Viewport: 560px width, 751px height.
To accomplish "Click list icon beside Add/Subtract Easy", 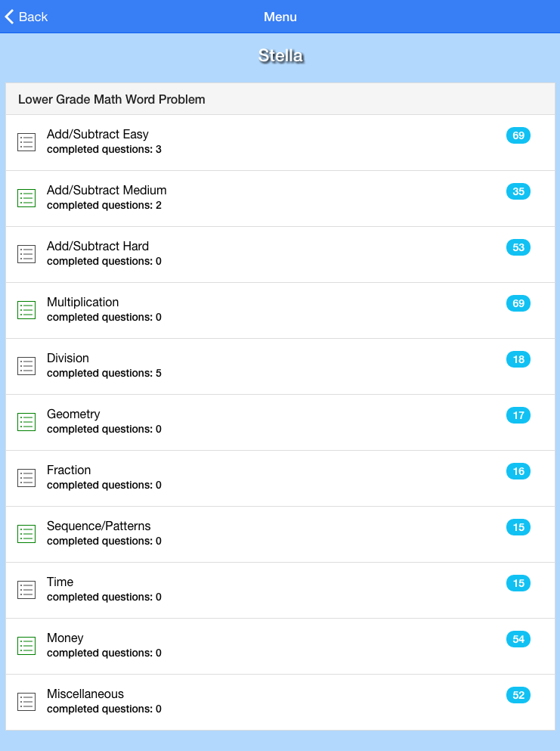I will pyautogui.click(x=26, y=142).
